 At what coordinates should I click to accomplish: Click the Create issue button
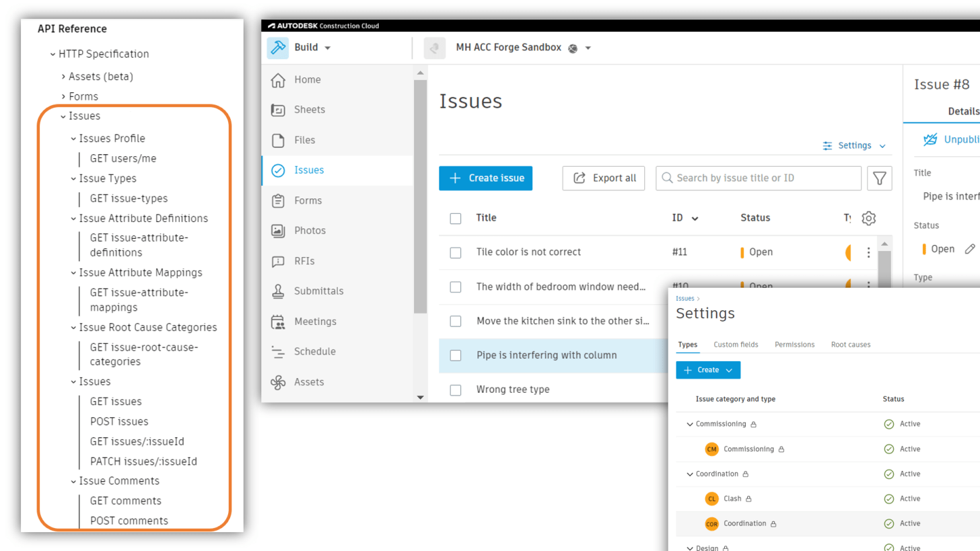click(x=485, y=178)
